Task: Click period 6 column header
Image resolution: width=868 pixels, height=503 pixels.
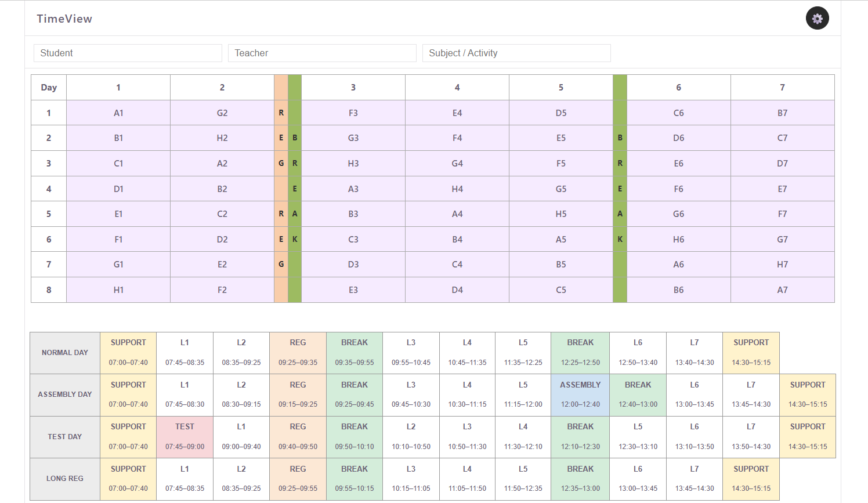Action: point(679,88)
